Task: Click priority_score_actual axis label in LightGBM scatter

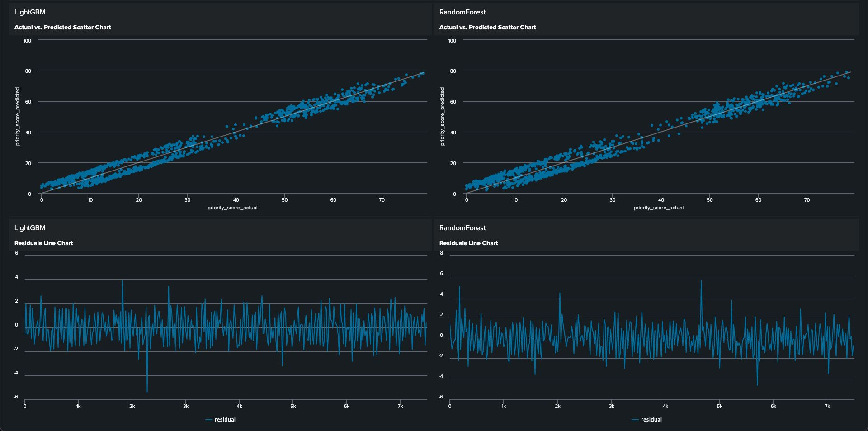Action: 232,208
